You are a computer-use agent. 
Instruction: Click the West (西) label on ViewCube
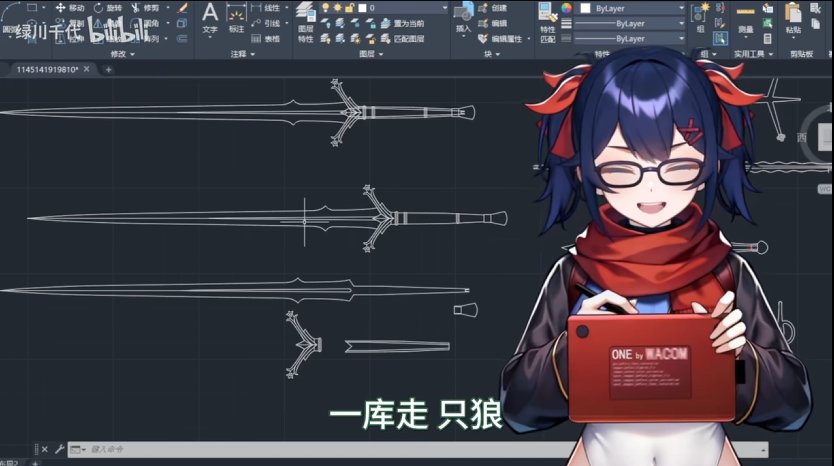(802, 138)
